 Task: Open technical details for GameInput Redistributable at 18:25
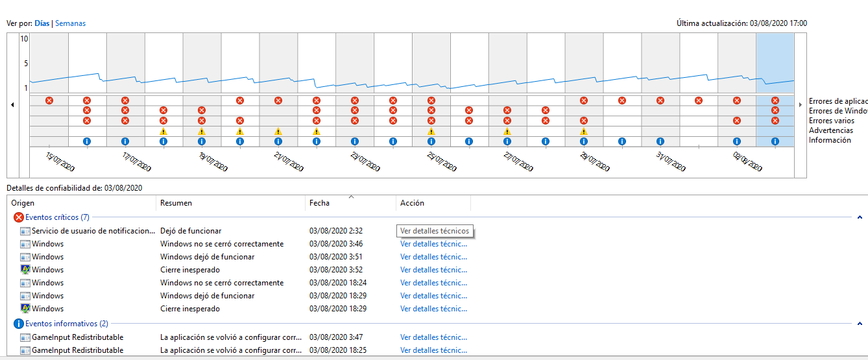(x=433, y=350)
